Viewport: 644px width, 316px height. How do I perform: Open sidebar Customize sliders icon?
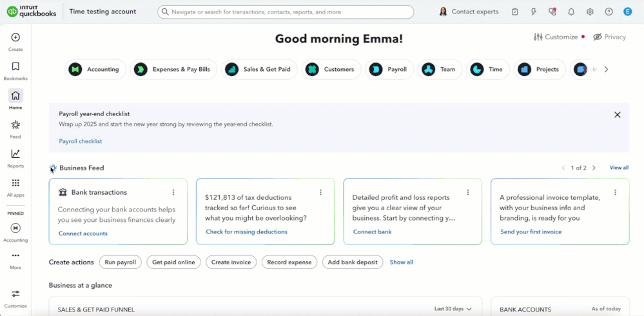(x=15, y=294)
